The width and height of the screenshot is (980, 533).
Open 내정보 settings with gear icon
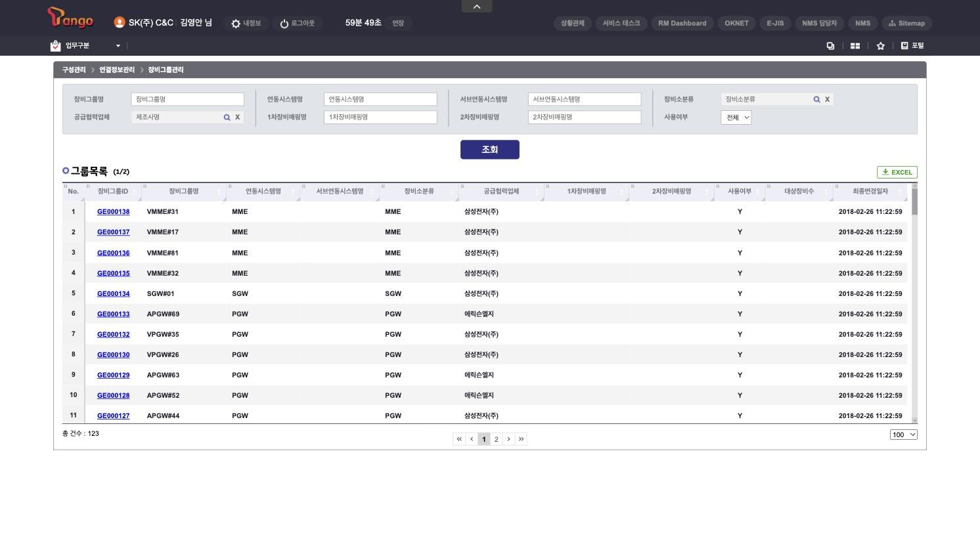(x=246, y=24)
